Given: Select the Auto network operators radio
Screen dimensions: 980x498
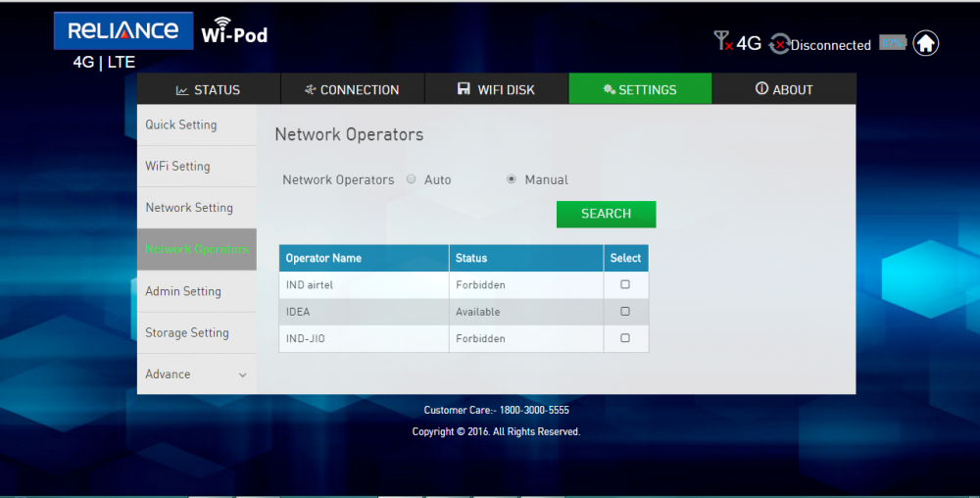Looking at the screenshot, I should [412, 179].
